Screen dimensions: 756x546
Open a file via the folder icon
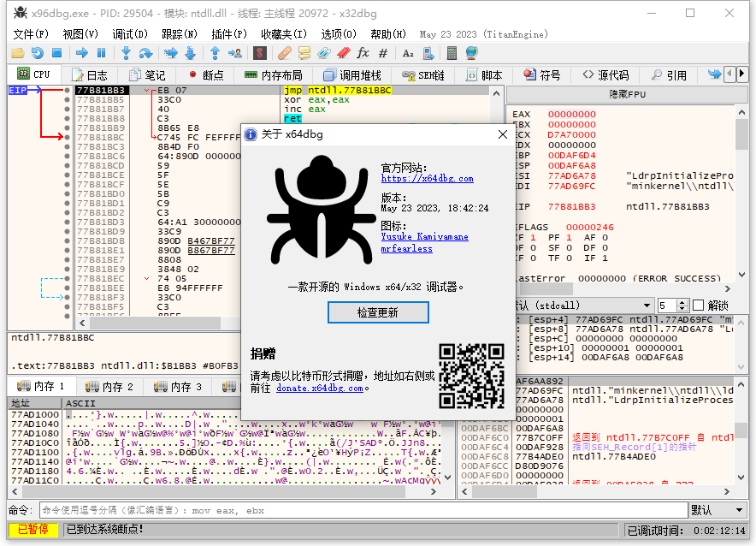click(x=18, y=53)
